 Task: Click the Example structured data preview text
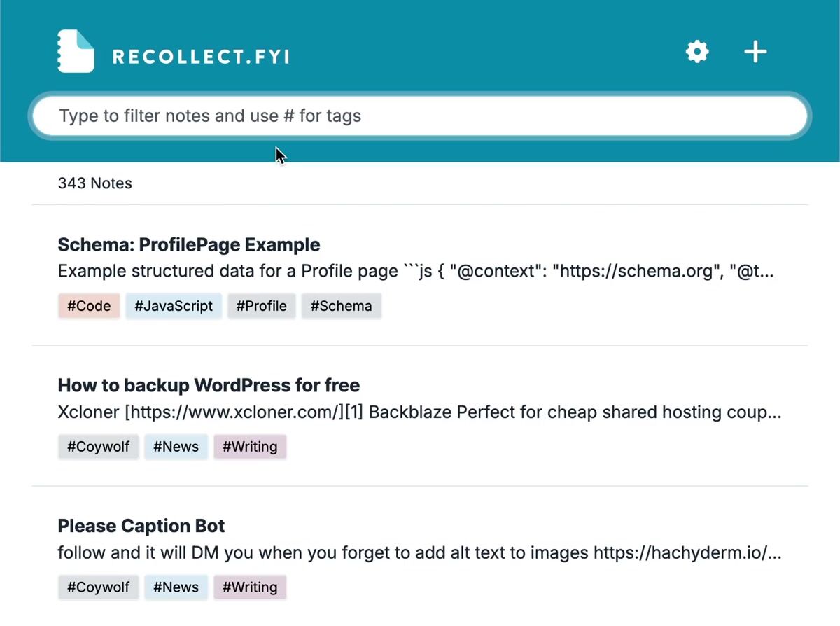pyautogui.click(x=416, y=271)
